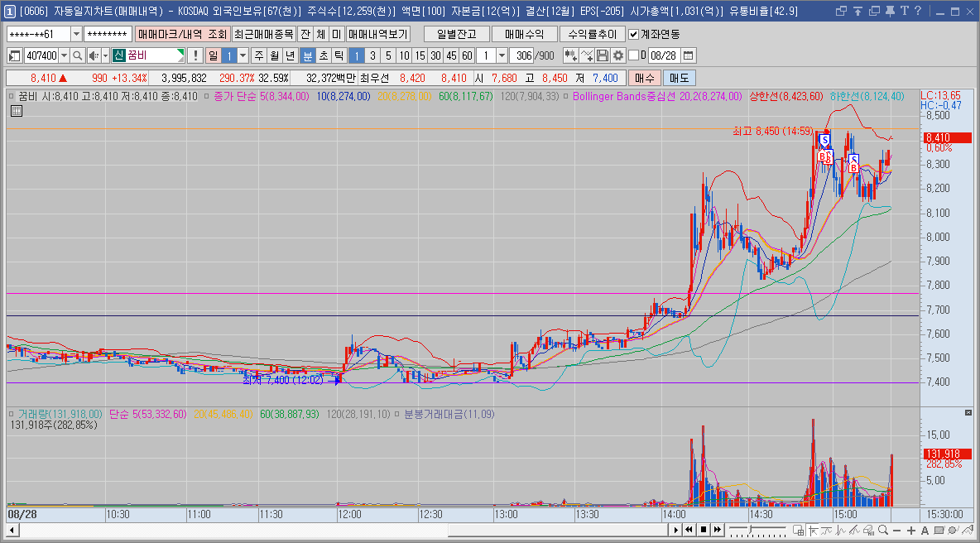Select the 30 minute interval tab
The height and width of the screenshot is (543, 980).
pyautogui.click(x=435, y=55)
